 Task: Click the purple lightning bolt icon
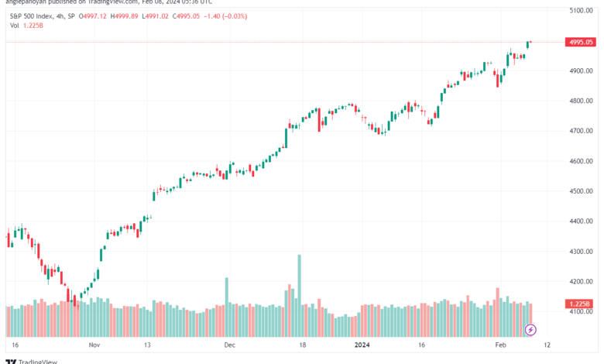tap(530, 330)
